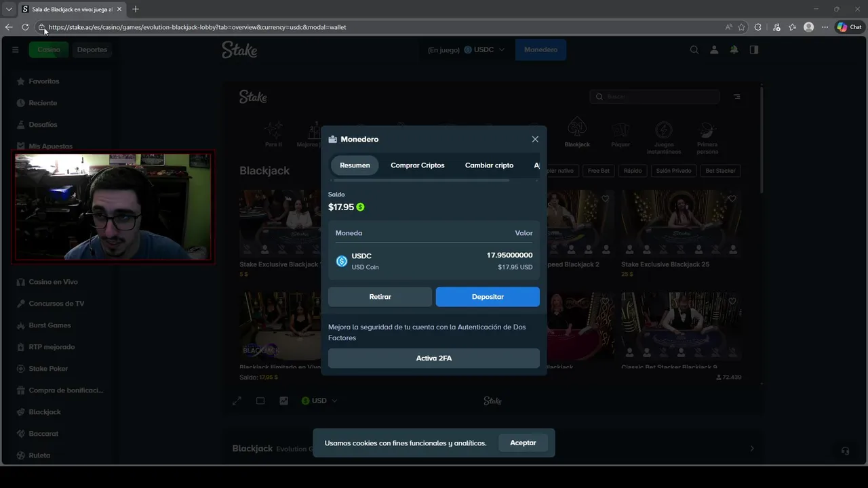The width and height of the screenshot is (868, 488).
Task: Open live stats chart icon
Action: (x=283, y=401)
